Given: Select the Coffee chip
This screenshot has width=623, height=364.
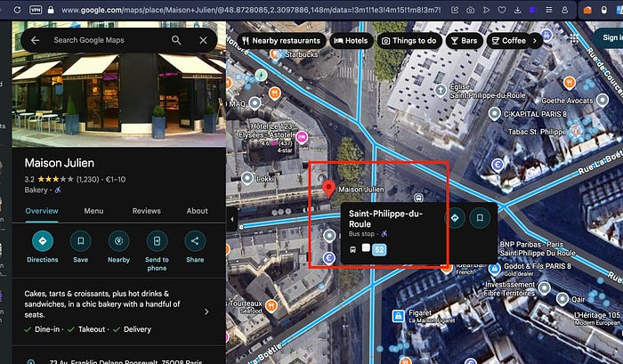Looking at the screenshot, I should [509, 41].
